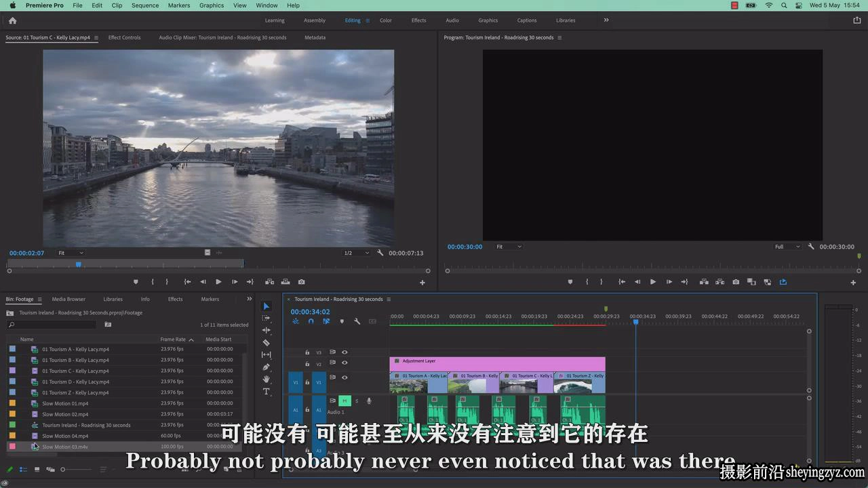868x488 pixels.
Task: Click Extract button in Program monitor
Action: tap(719, 282)
